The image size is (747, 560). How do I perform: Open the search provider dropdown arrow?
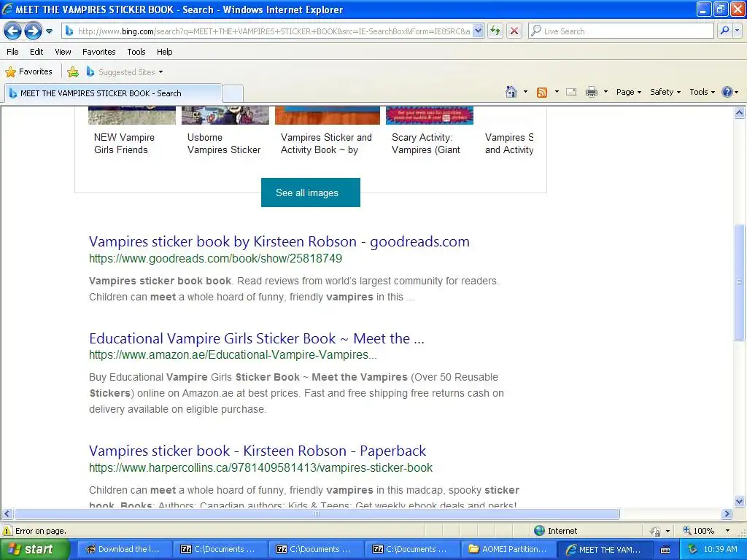point(738,31)
